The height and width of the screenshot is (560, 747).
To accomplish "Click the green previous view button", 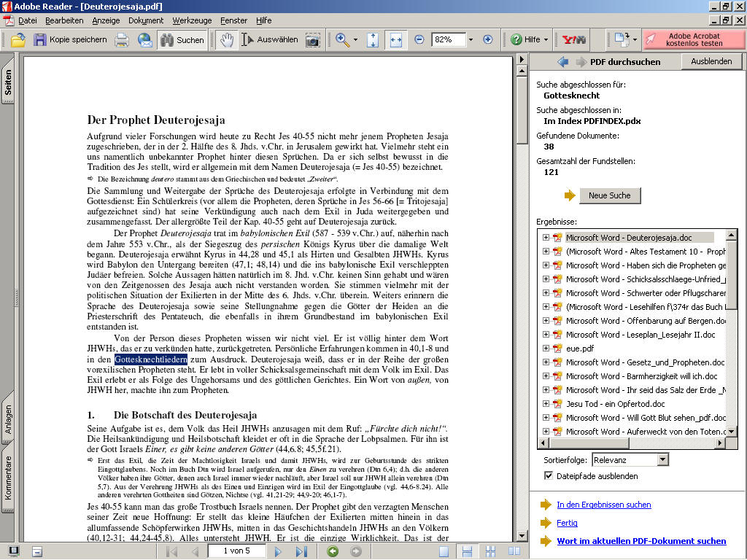I will coord(333,551).
